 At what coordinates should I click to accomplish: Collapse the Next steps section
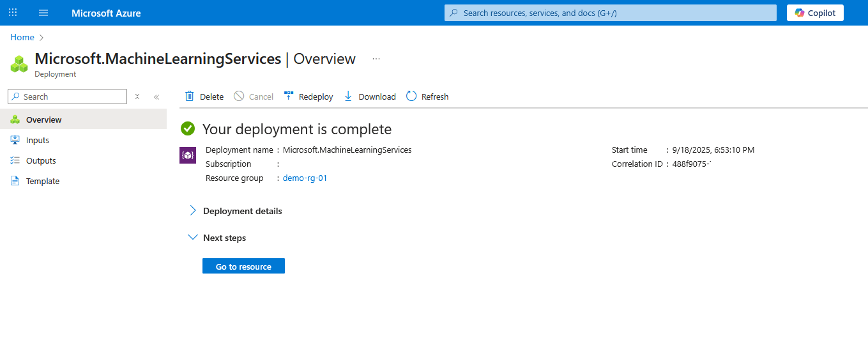tap(217, 238)
